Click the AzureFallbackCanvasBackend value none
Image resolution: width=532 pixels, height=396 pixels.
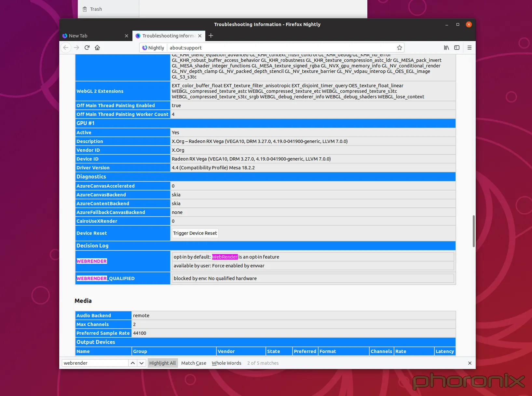coord(177,212)
